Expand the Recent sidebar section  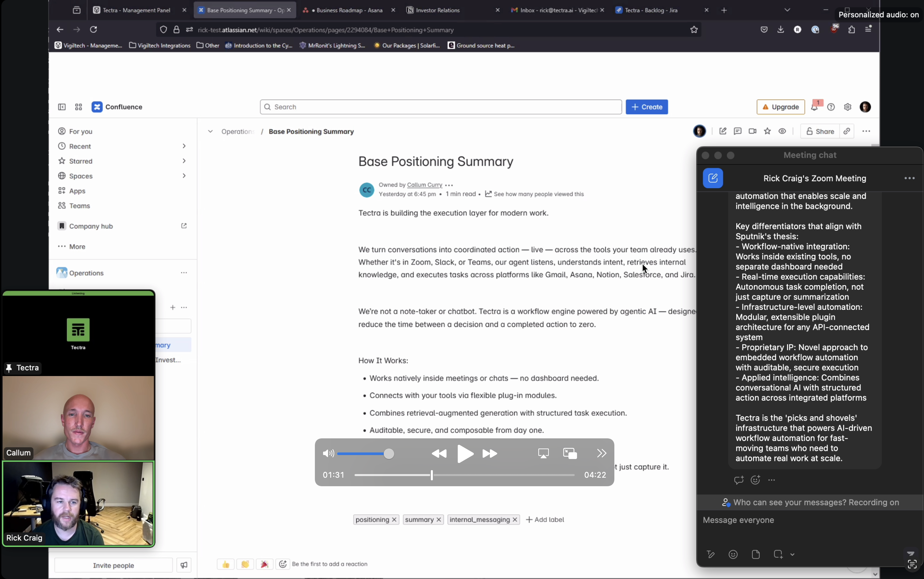184,146
